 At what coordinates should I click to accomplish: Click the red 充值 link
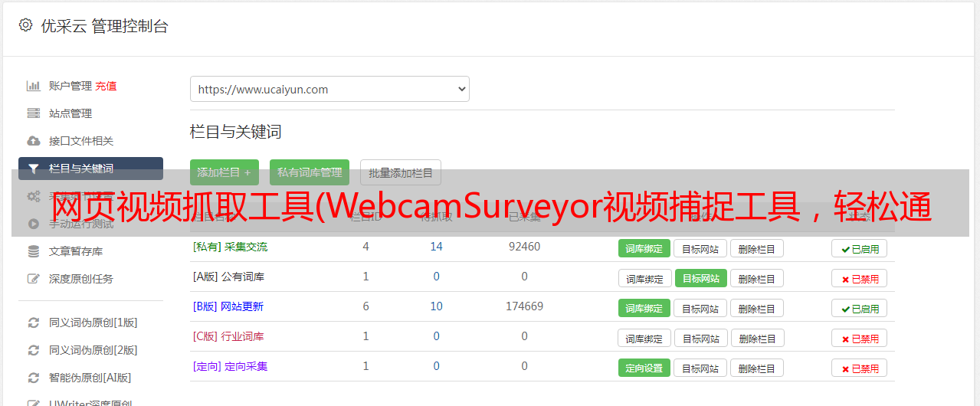point(106,86)
